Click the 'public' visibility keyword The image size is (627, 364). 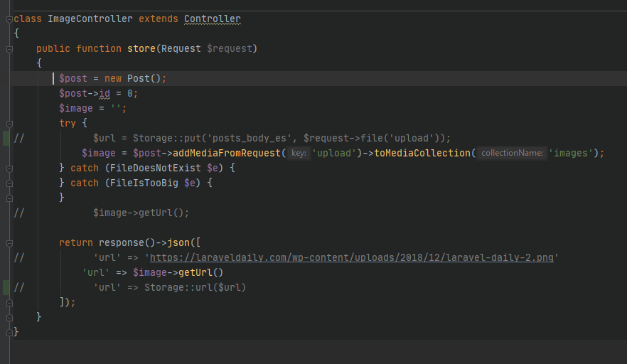[53, 49]
